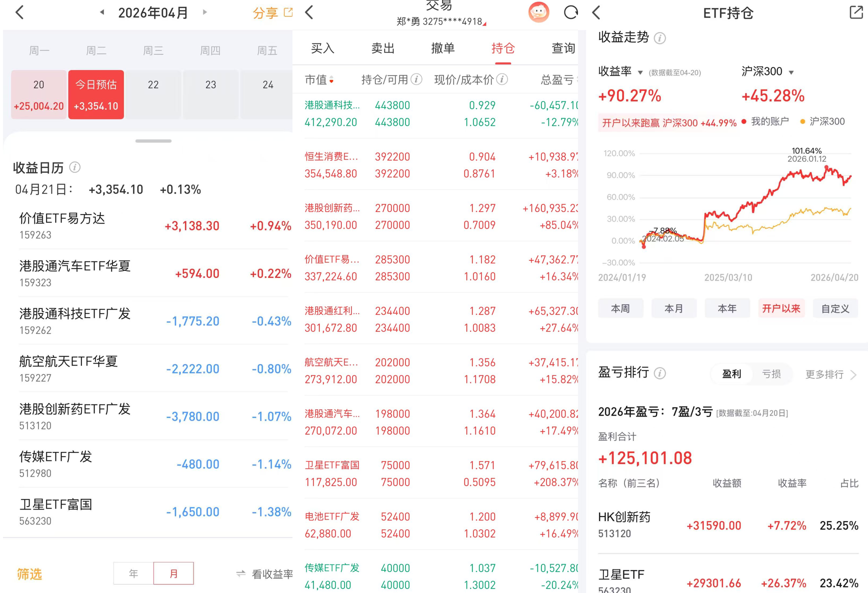Select the 亏损 ranking toggle

tap(771, 373)
